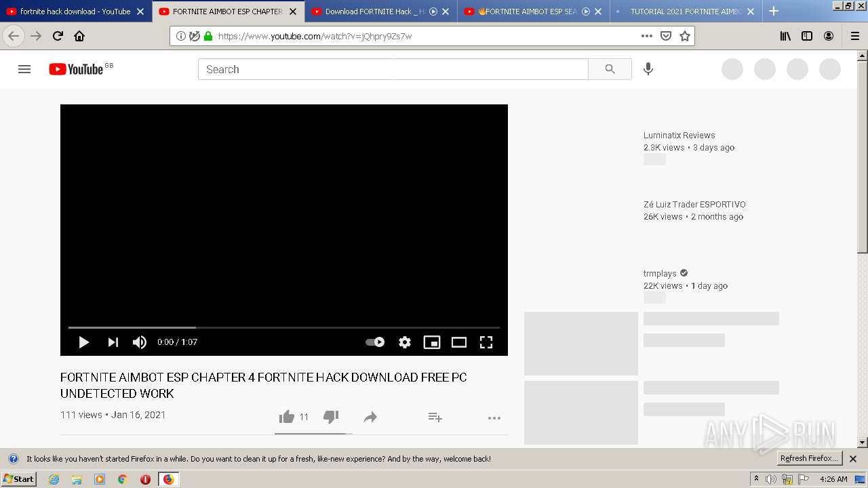Screen dimensions: 868x488
Task: Open video settings gear
Action: (405, 342)
